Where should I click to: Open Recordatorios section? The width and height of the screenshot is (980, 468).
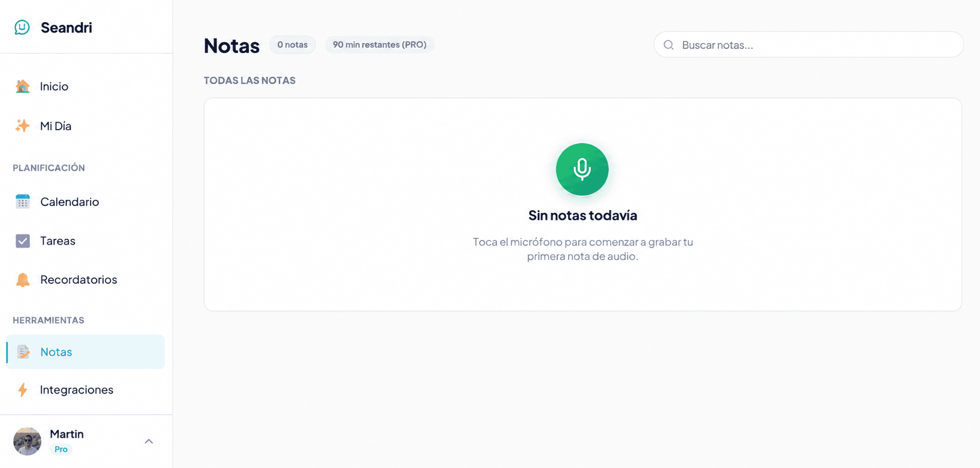(x=85, y=279)
